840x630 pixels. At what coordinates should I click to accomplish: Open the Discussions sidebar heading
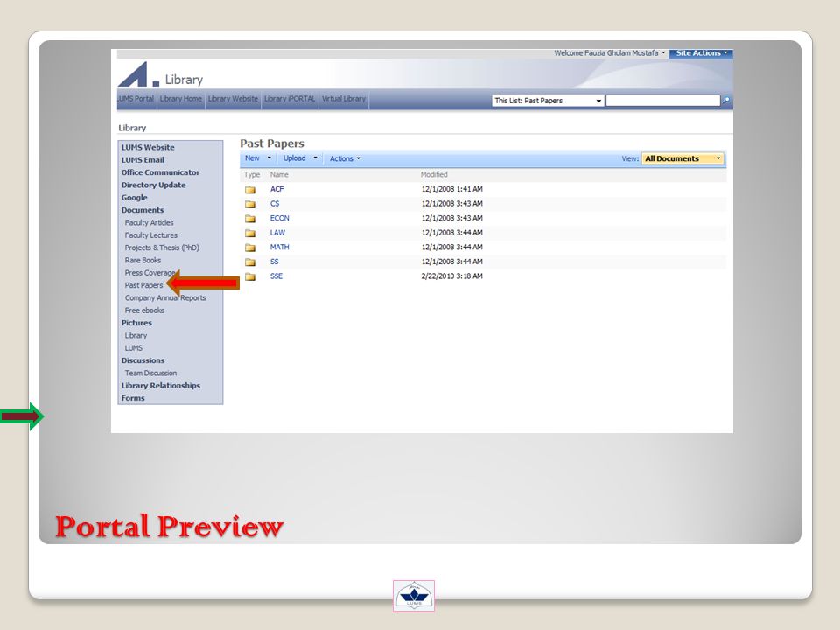click(143, 360)
